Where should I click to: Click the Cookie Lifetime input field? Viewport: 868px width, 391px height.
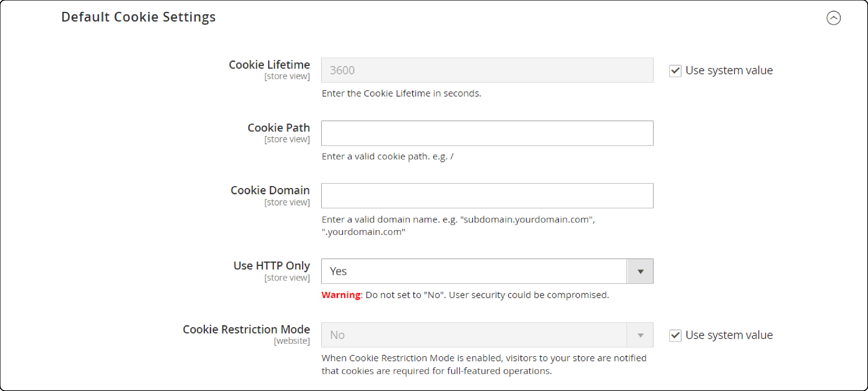(487, 70)
